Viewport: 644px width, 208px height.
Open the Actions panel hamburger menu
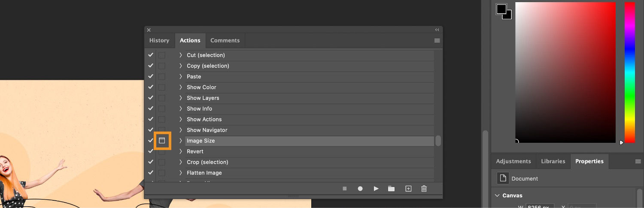[x=437, y=41]
